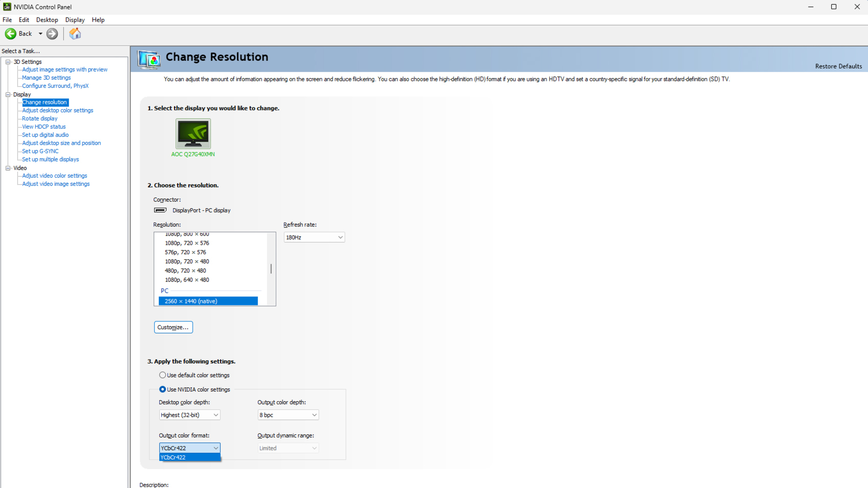Collapse the 3D Settings tree node

[x=8, y=62]
